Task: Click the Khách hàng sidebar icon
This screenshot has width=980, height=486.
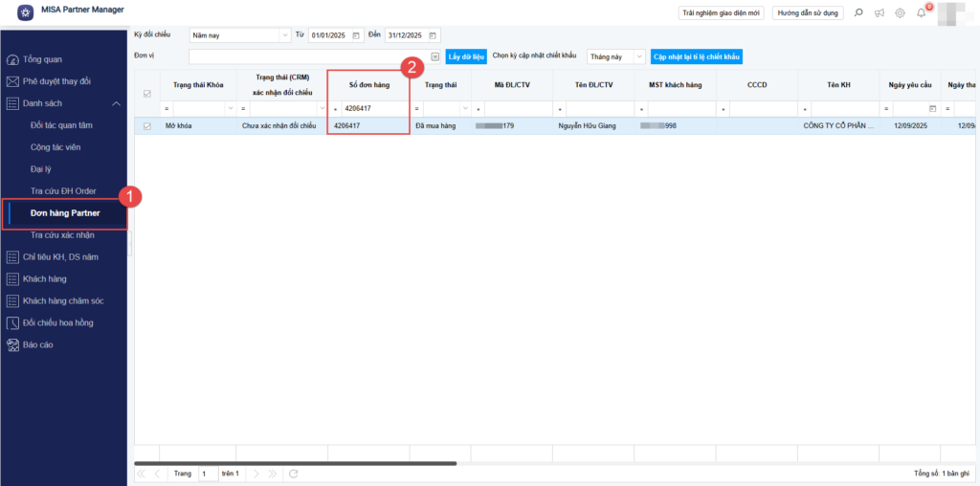Action: [12, 278]
